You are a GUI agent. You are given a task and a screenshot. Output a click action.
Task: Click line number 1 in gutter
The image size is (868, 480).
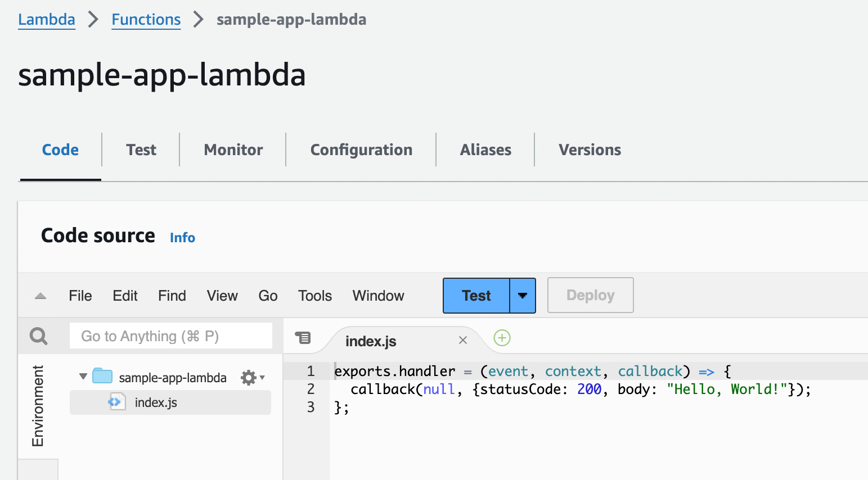(x=311, y=371)
